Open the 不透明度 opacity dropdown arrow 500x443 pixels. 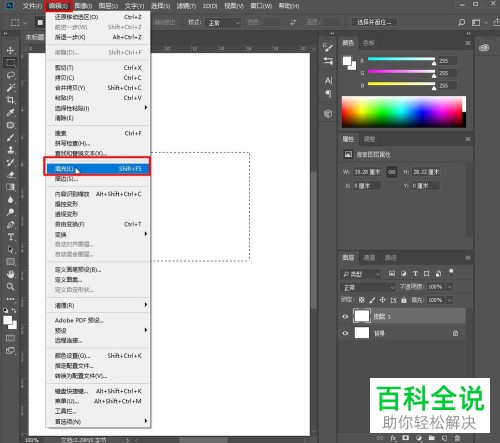point(450,287)
